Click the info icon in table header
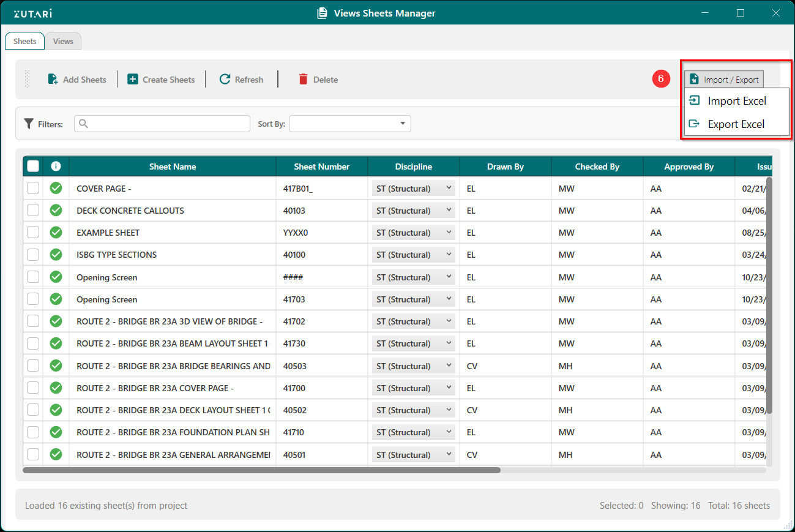Screen dimensions: 795x532 56,166
